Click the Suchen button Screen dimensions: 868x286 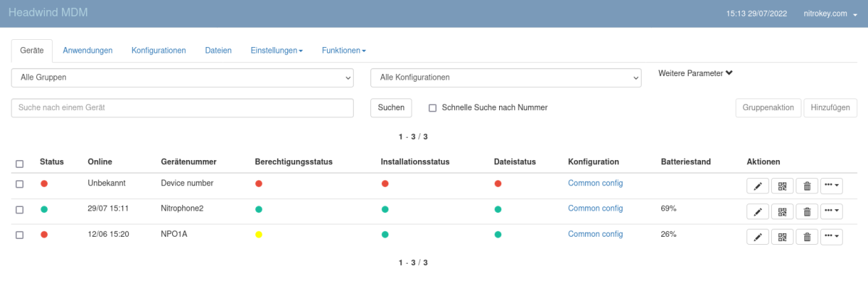click(x=391, y=107)
